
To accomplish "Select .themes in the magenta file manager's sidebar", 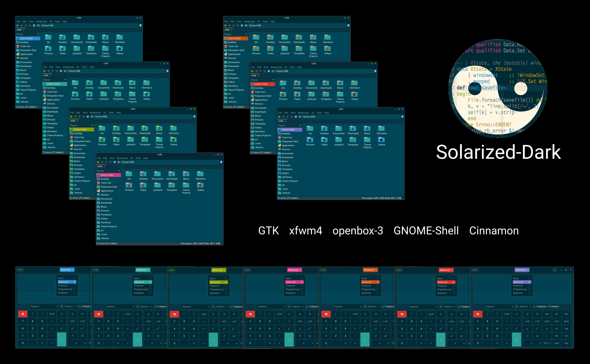I will coord(109,238).
